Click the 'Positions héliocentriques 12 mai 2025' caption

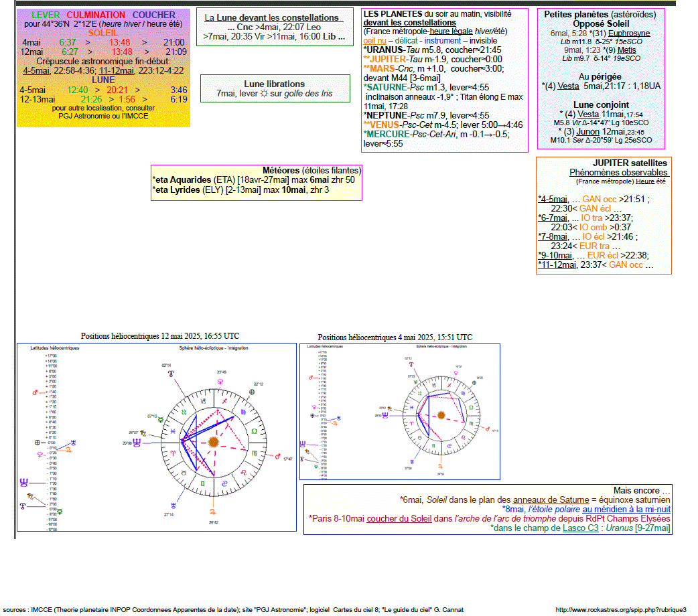click(x=160, y=336)
